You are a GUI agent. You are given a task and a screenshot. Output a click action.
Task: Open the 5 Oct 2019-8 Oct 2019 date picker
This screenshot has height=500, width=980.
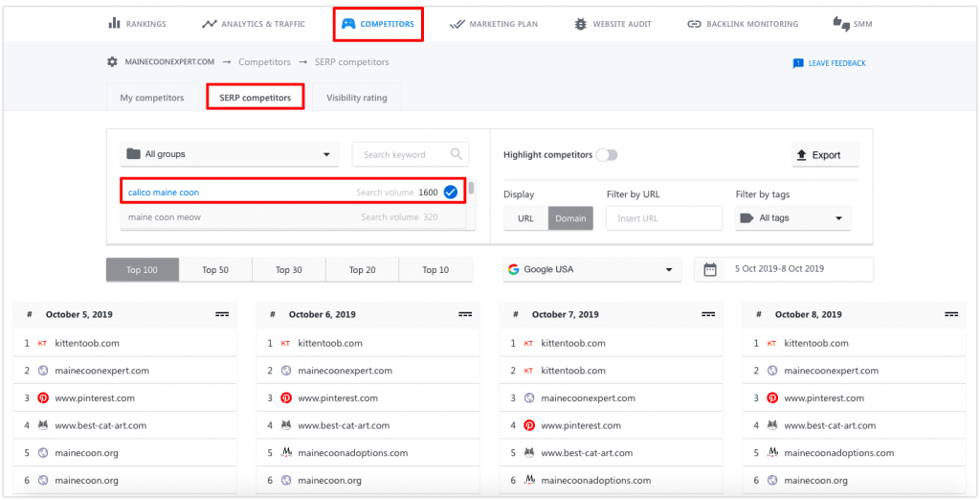(x=784, y=270)
